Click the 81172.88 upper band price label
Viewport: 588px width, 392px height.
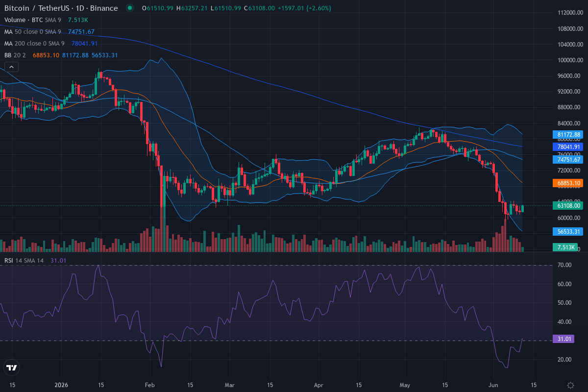(568, 134)
